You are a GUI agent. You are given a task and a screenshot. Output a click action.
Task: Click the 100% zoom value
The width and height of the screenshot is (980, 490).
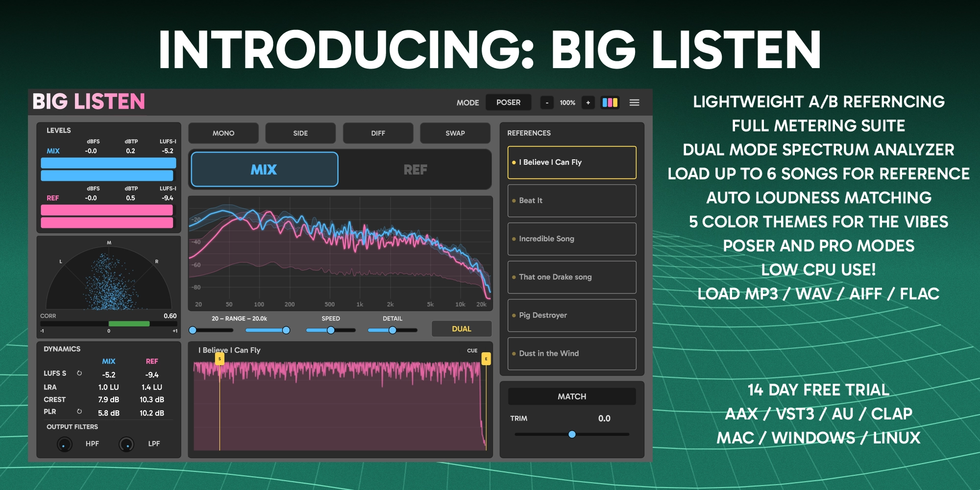(x=567, y=102)
